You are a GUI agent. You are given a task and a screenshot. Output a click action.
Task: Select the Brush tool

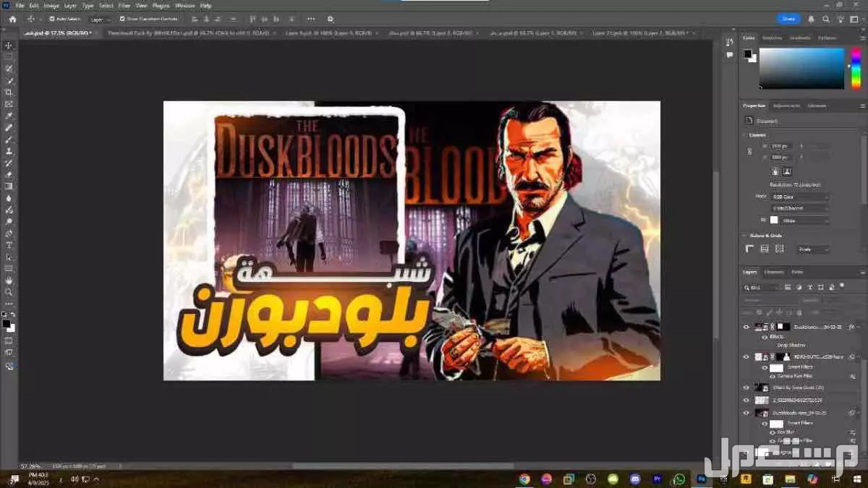tap(9, 140)
